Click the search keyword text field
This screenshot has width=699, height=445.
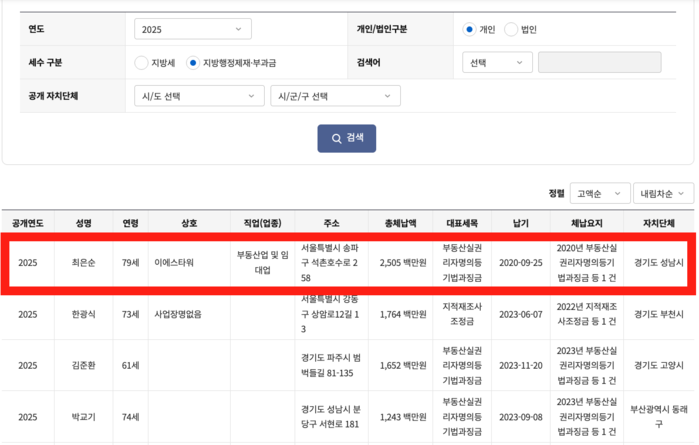pos(599,63)
